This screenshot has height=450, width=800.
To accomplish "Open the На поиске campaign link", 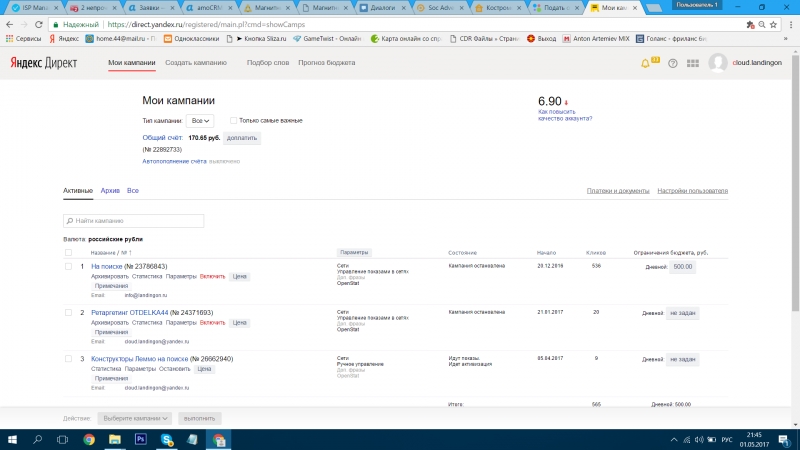I will tap(107, 266).
